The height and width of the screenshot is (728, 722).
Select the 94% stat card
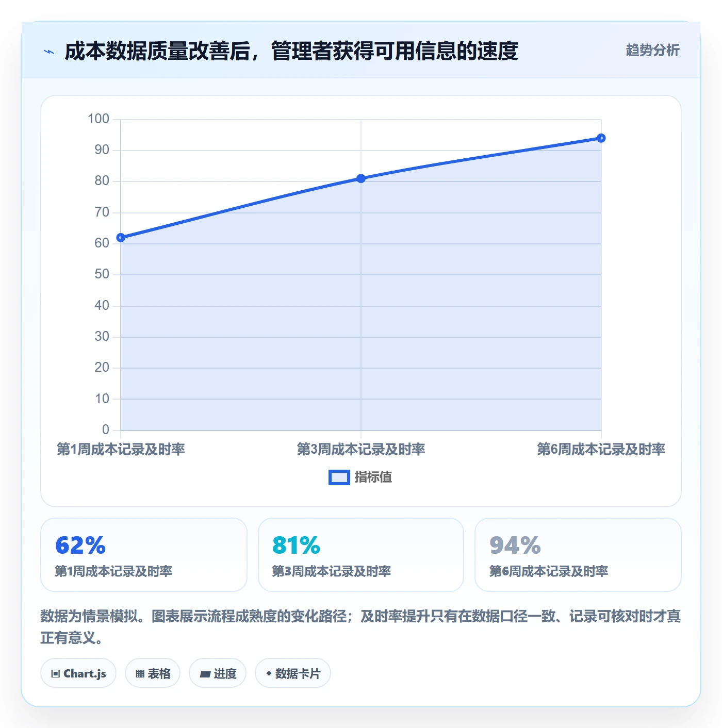[x=578, y=555]
